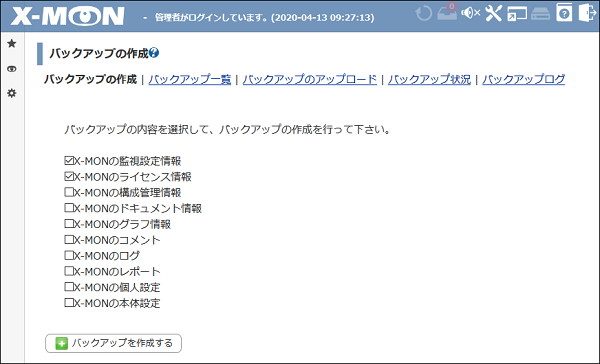This screenshot has width=600, height=364.
Task: Check X-MONのログ checkbox
Action: (69, 255)
